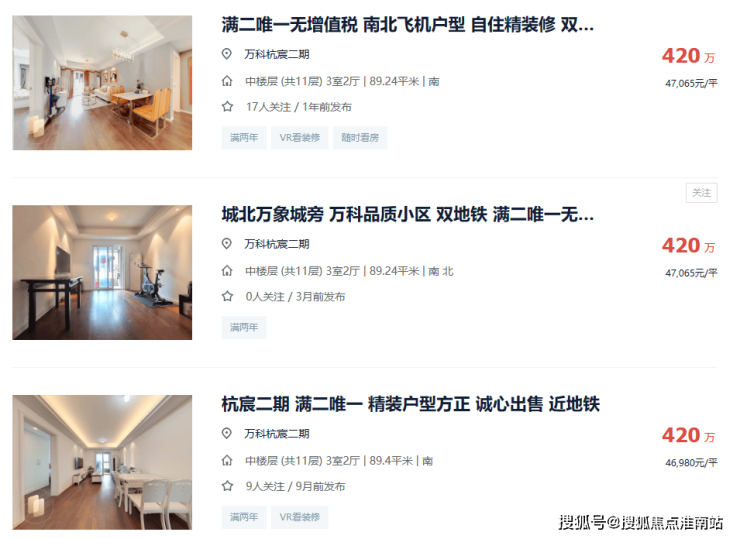
Task: Open second listing's photo with exercise bike
Action: pyautogui.click(x=102, y=272)
